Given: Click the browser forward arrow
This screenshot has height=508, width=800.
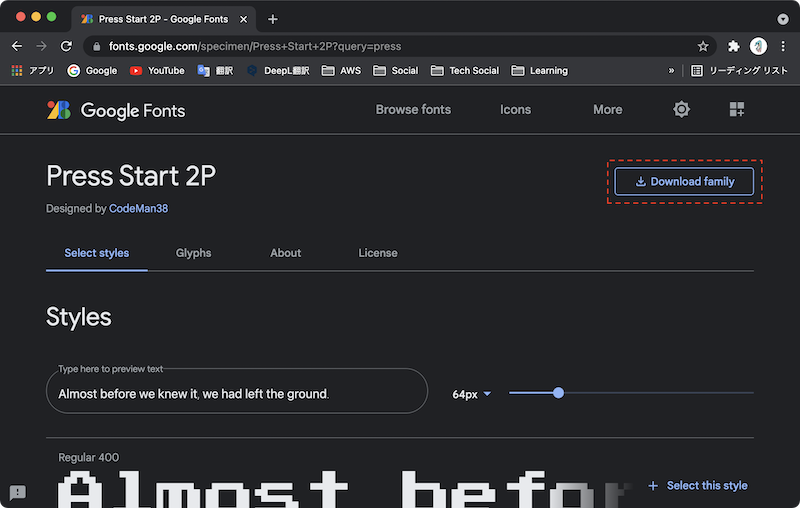Looking at the screenshot, I should pyautogui.click(x=41, y=46).
